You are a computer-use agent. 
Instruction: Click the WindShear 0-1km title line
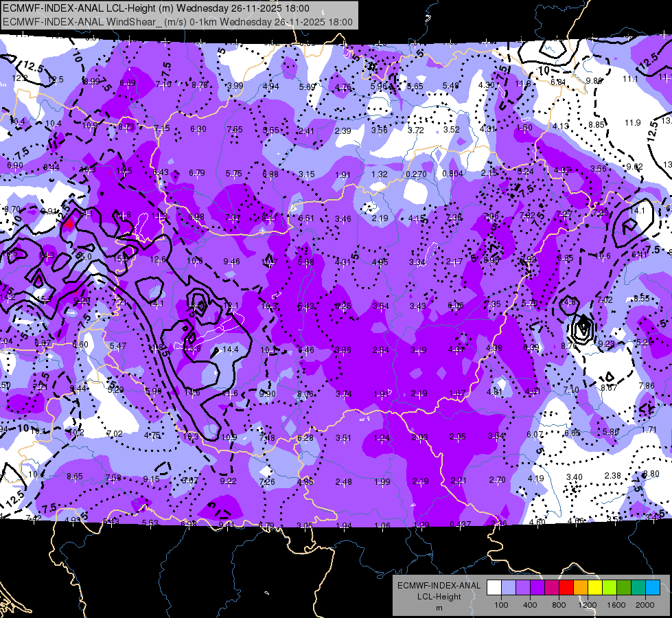(177, 22)
